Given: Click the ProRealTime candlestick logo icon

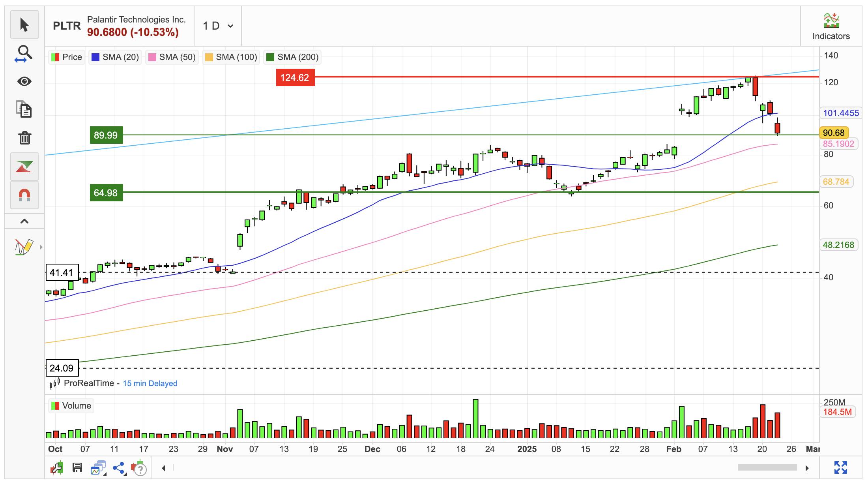Looking at the screenshot, I should click(x=54, y=383).
